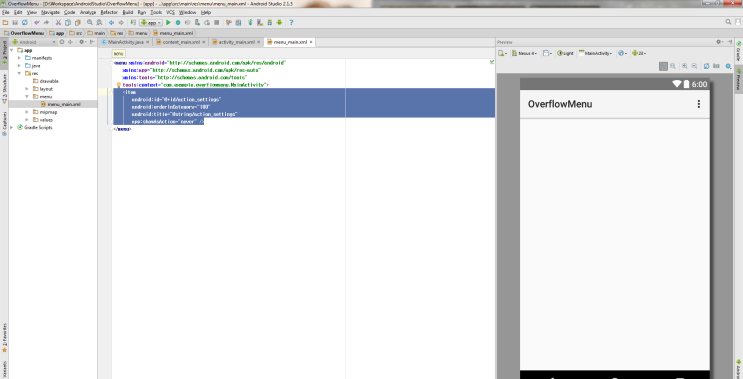Screen dimensions: 743x379
Task: Click the Make Project icon
Action: click(x=133, y=22)
